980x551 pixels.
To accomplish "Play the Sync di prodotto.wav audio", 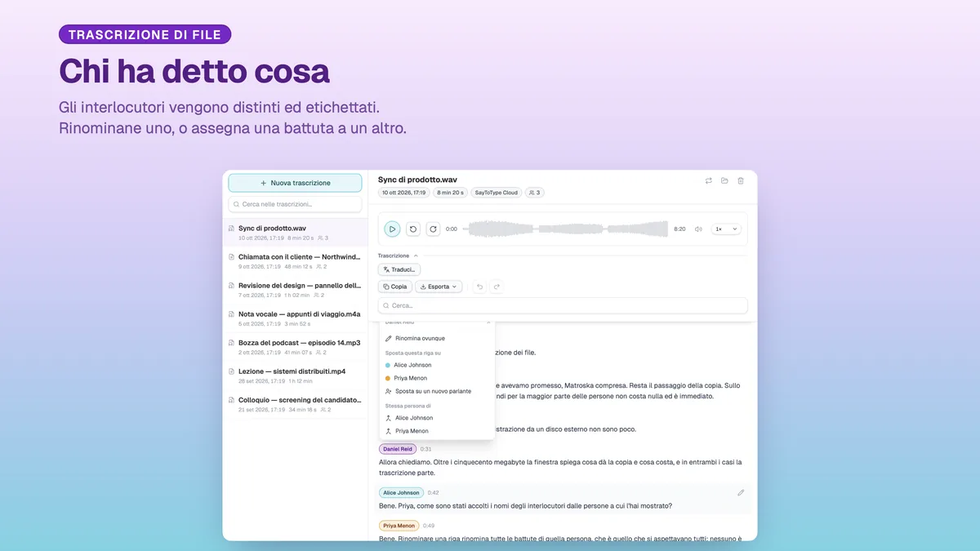I will click(392, 229).
